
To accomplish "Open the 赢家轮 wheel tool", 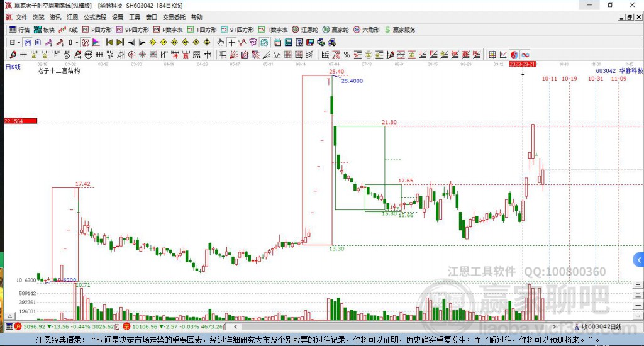I will pyautogui.click(x=336, y=30).
